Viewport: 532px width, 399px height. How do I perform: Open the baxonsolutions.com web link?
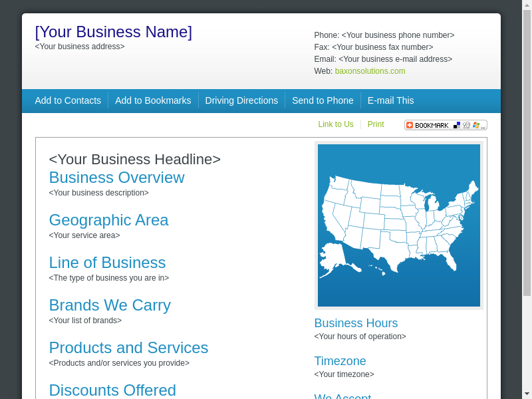(x=370, y=71)
